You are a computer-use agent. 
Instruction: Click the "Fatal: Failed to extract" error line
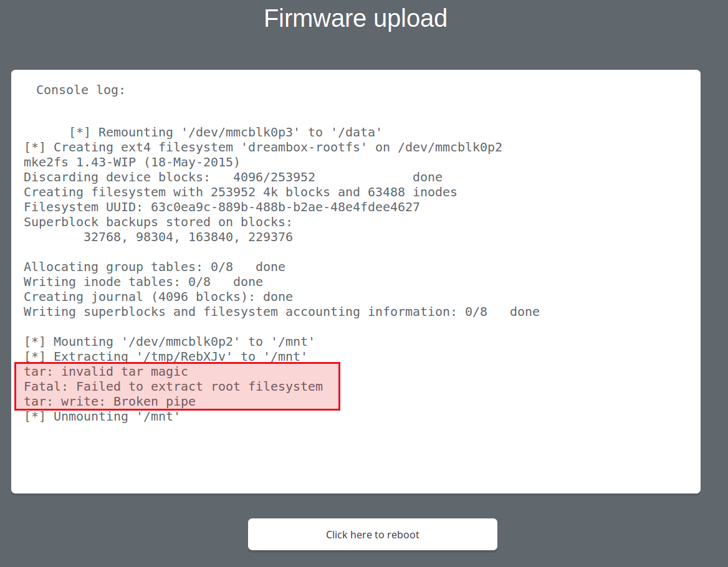(173, 386)
